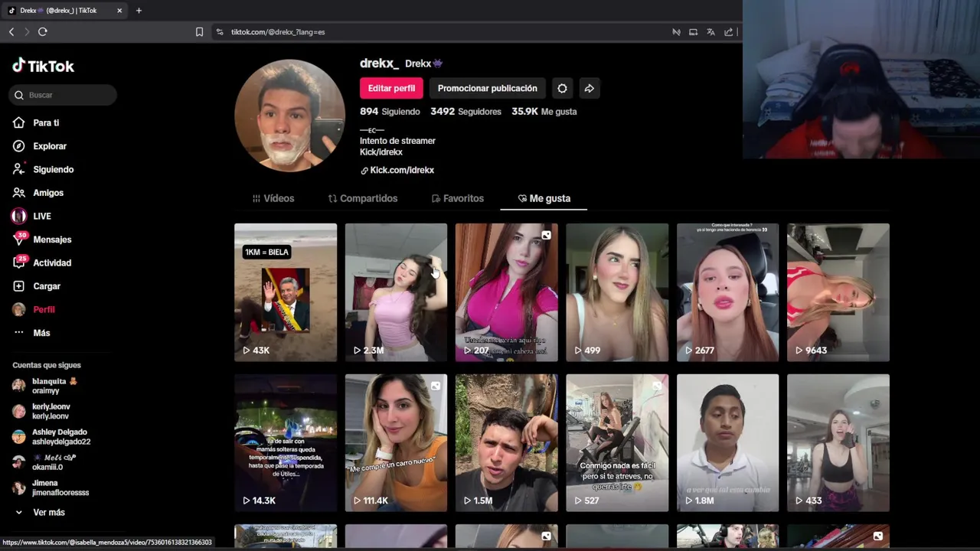The image size is (980, 551).
Task: Open a new browser tab
Action: pos(139,11)
